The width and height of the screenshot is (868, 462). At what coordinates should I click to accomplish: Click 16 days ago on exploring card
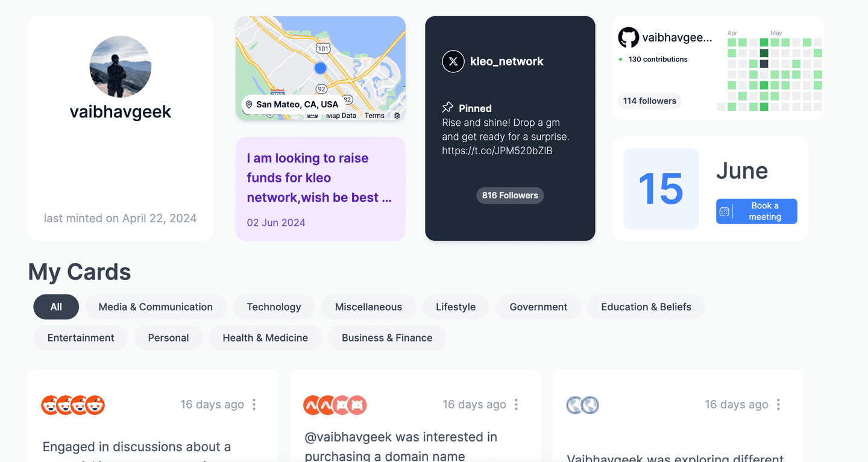click(737, 405)
